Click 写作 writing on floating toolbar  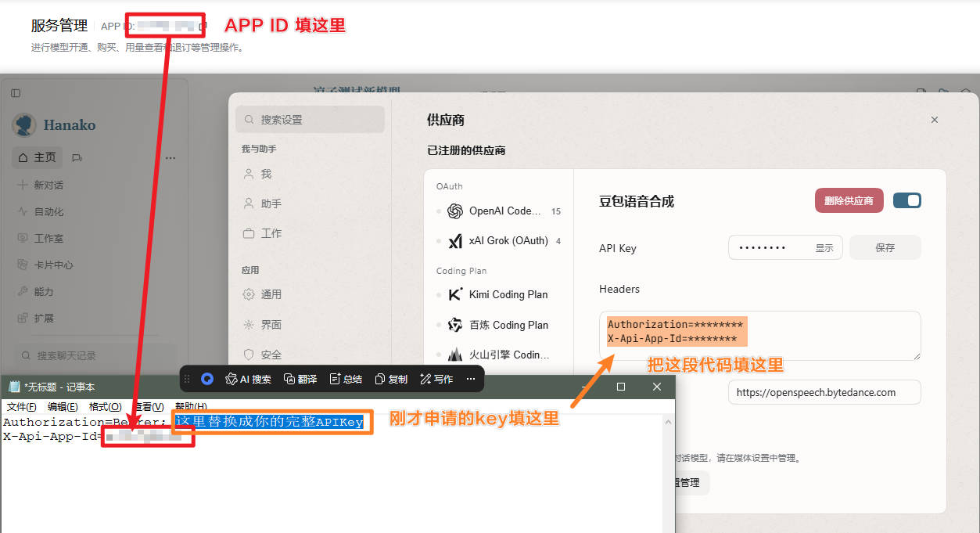coord(436,379)
